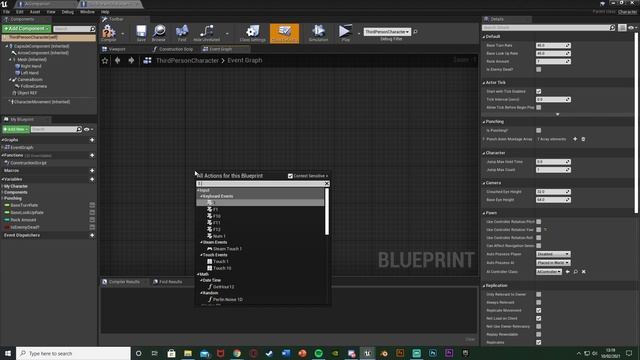Viewport: 640px width, 360px height.
Task: Toggle Replicate Movement checkbox
Action: pyautogui.click(x=539, y=311)
